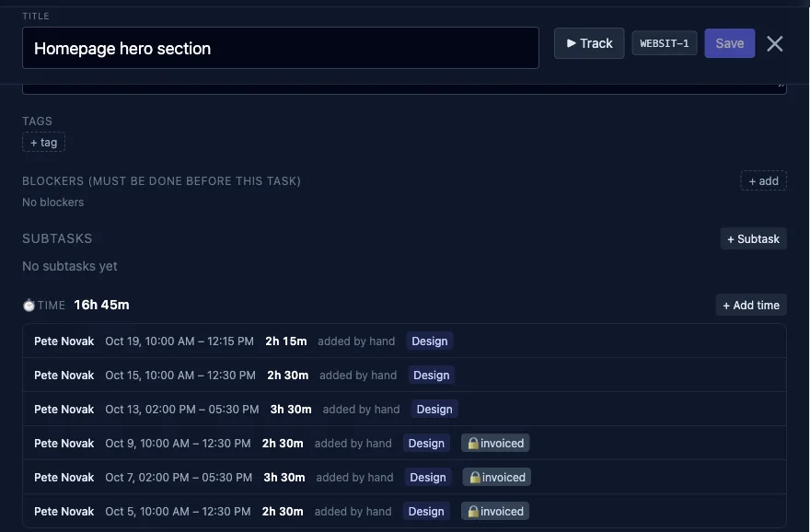Save the task changes
This screenshot has width=810, height=532.
[x=729, y=43]
